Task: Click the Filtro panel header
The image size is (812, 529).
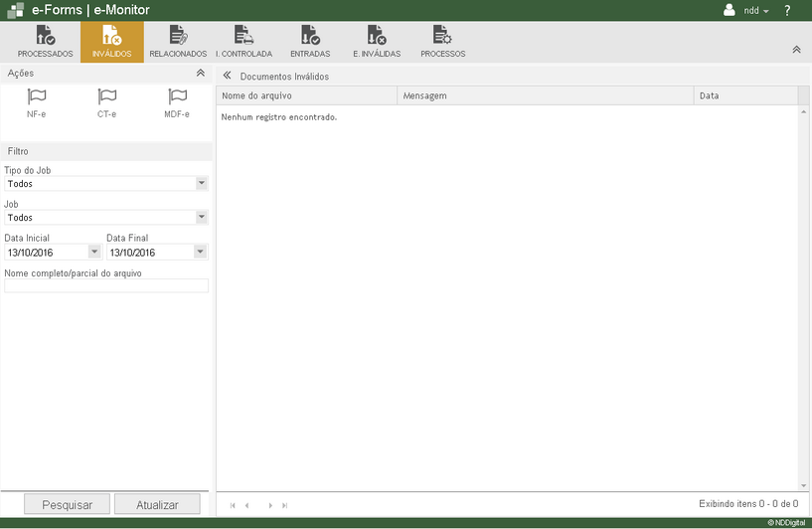Action: (x=106, y=151)
